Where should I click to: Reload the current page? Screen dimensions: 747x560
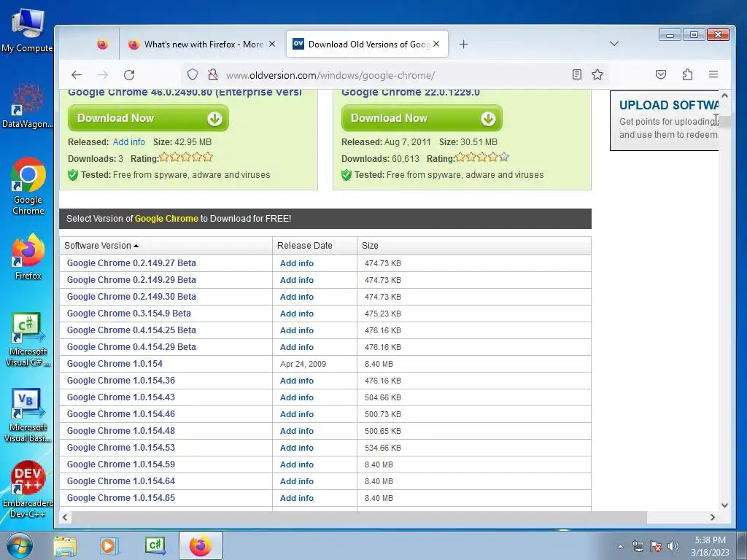129,75
